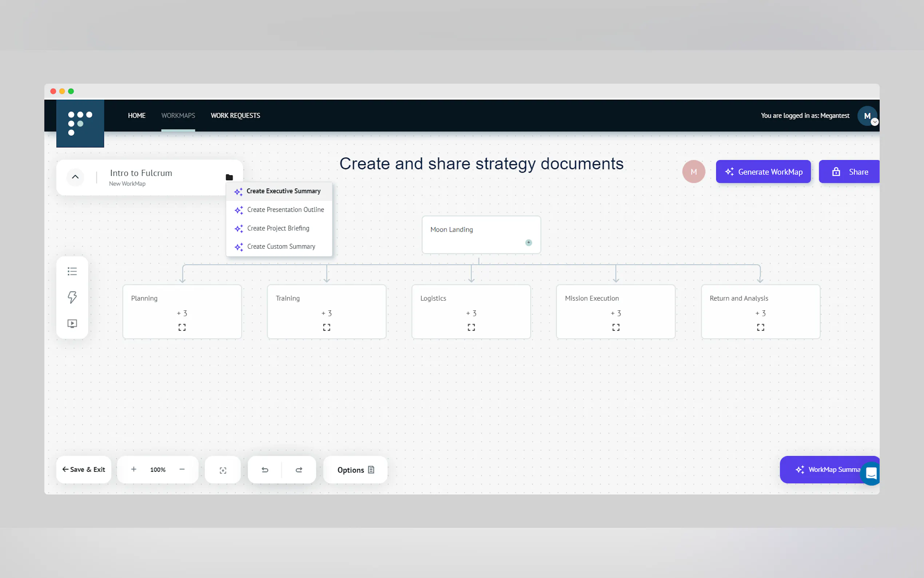924x578 pixels.
Task: Expand the Planning node's fullscreen icon
Action: [182, 327]
